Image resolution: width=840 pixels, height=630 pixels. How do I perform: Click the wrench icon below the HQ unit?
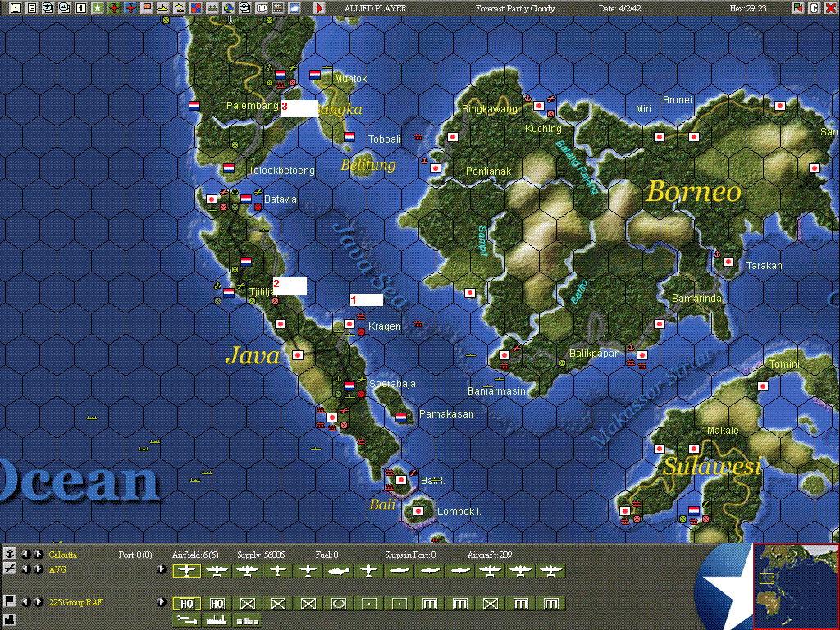coord(186,620)
